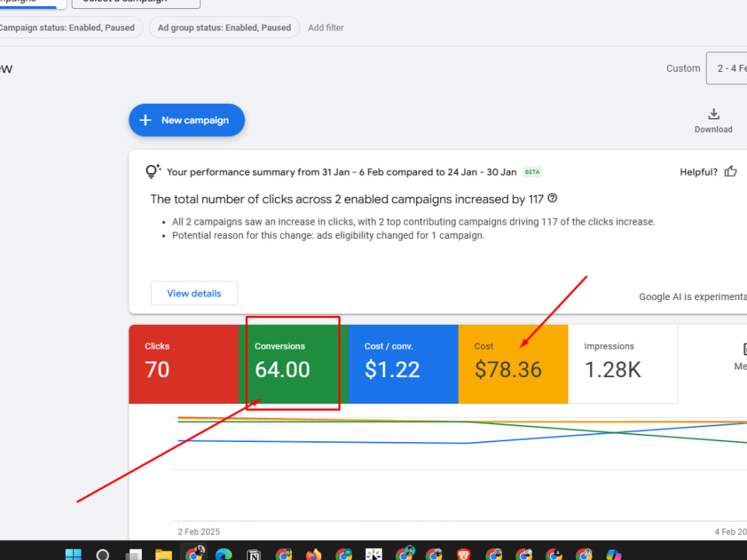This screenshot has width=747, height=560.
Task: Select the blue Cost / conv. metric card
Action: point(403,364)
